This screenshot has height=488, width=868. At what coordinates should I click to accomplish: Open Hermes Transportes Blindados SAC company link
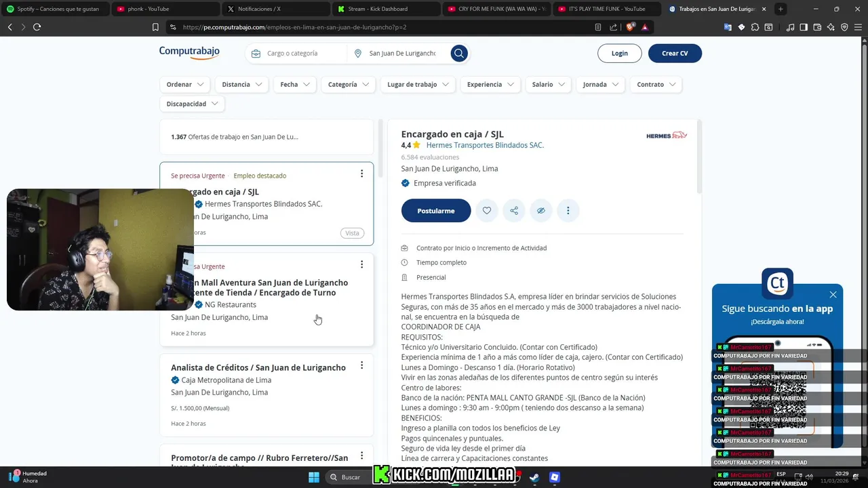tap(485, 145)
